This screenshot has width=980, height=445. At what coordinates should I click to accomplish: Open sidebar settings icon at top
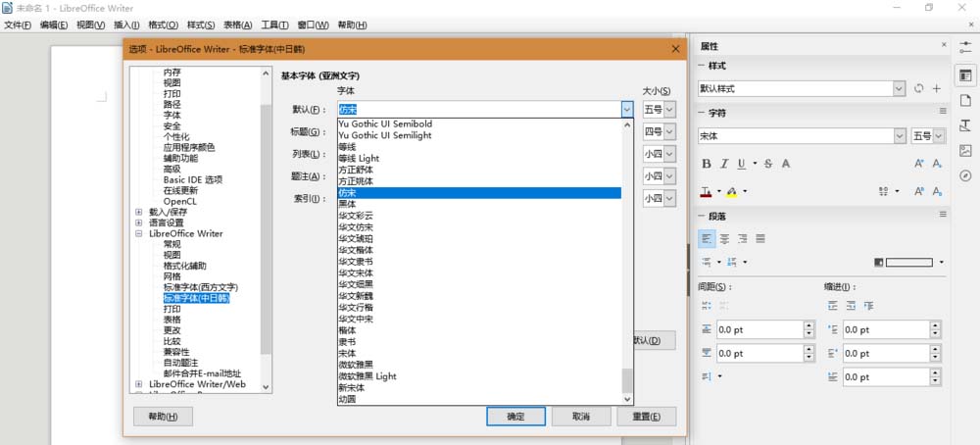pyautogui.click(x=965, y=48)
